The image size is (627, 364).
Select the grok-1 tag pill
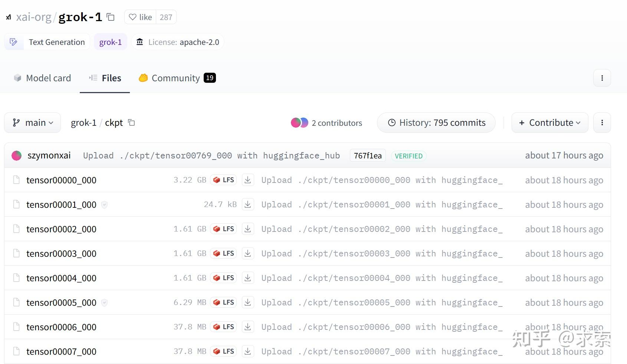pos(110,42)
